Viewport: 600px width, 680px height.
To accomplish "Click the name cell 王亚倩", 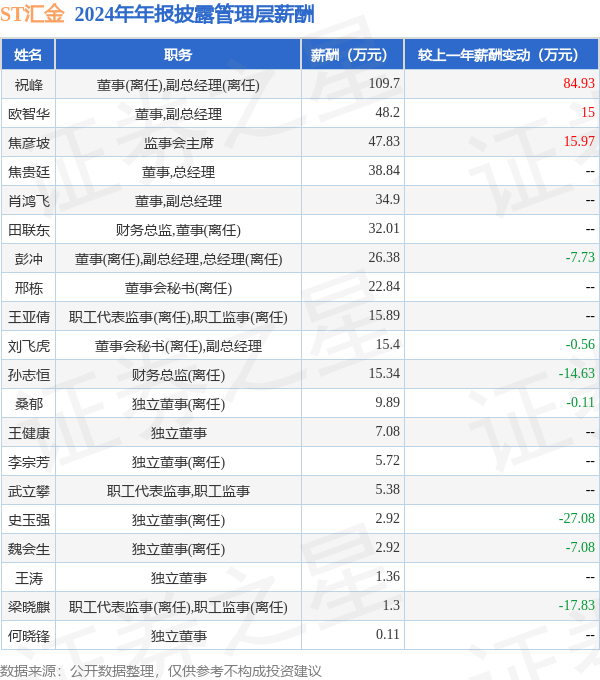I will pos(29,317).
